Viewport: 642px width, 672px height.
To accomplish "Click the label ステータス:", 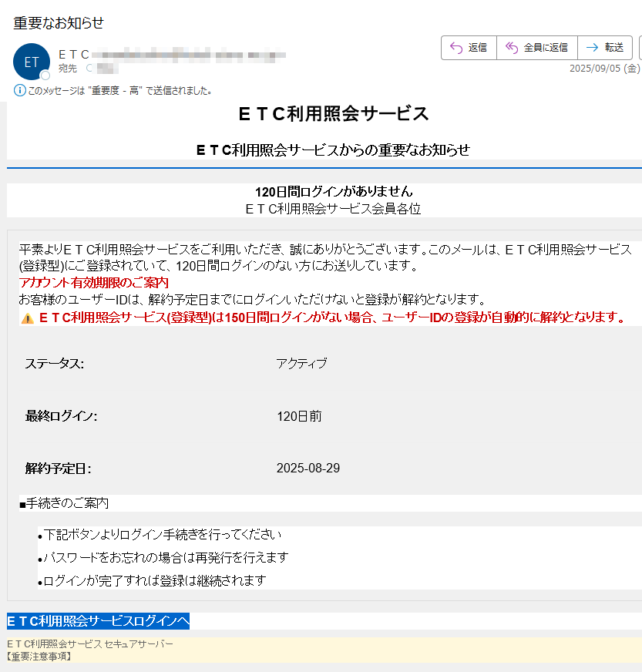I will pos(55,364).
